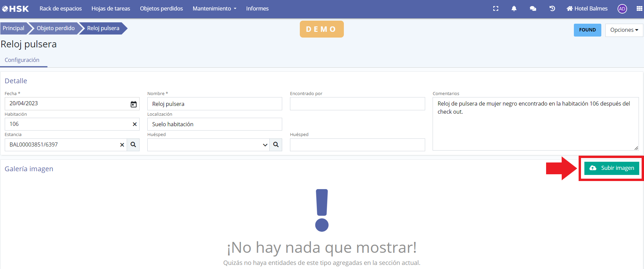The width and height of the screenshot is (644, 269).
Task: Clear the Habitación value 106
Action: [x=134, y=124]
